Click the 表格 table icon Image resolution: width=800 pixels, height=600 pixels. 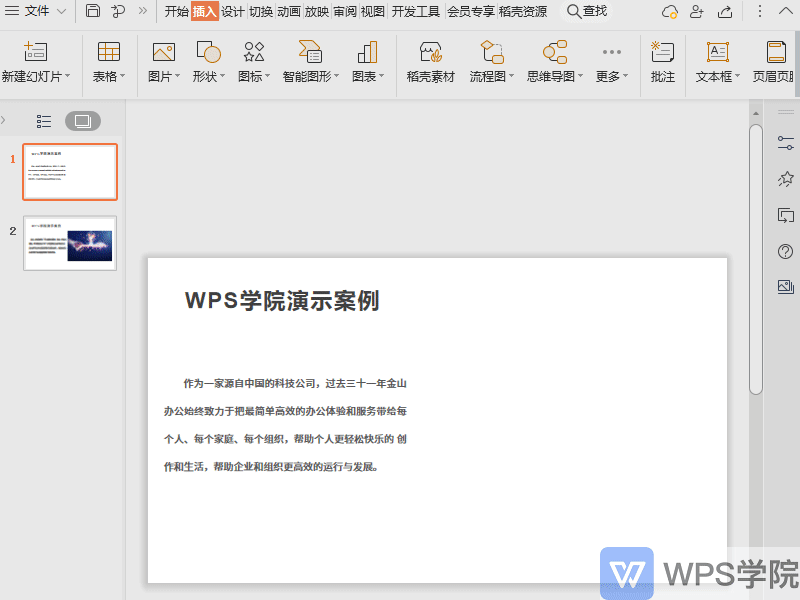109,52
